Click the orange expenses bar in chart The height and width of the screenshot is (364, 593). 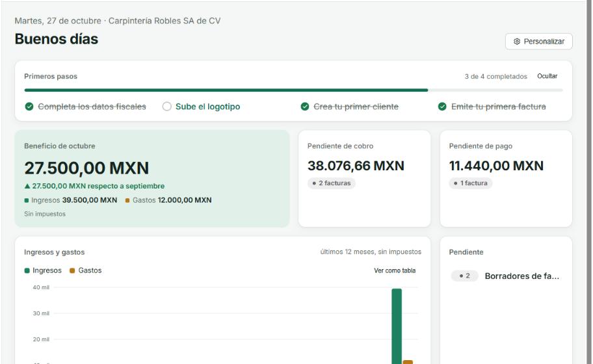pyautogui.click(x=408, y=362)
